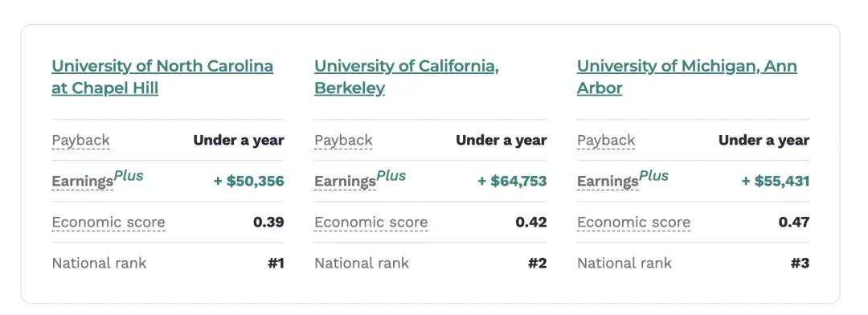Click the 0.39 economic score value

coord(268,222)
